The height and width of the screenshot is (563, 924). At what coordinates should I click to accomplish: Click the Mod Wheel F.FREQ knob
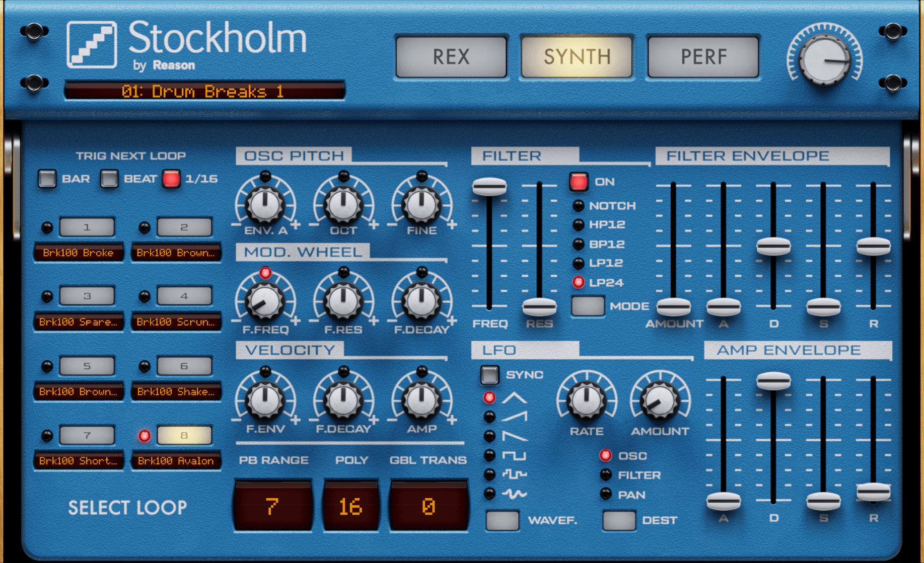[x=264, y=301]
